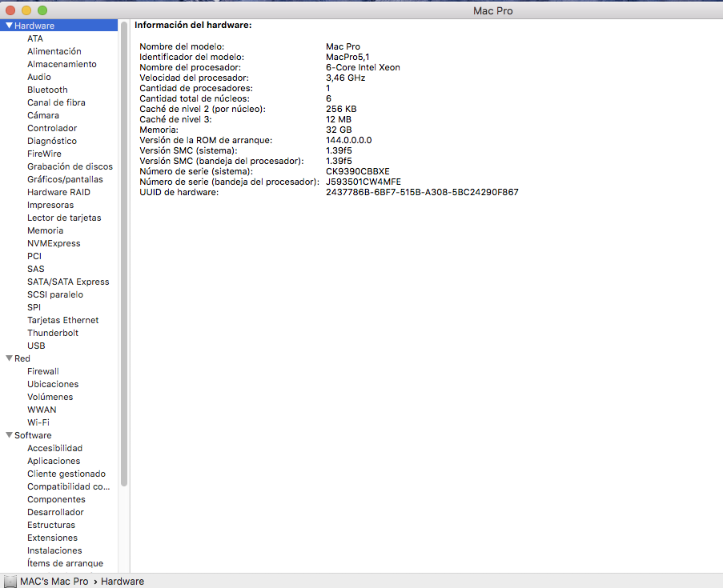The width and height of the screenshot is (723, 588).
Task: Select Diagnóstico in sidebar
Action: [51, 141]
